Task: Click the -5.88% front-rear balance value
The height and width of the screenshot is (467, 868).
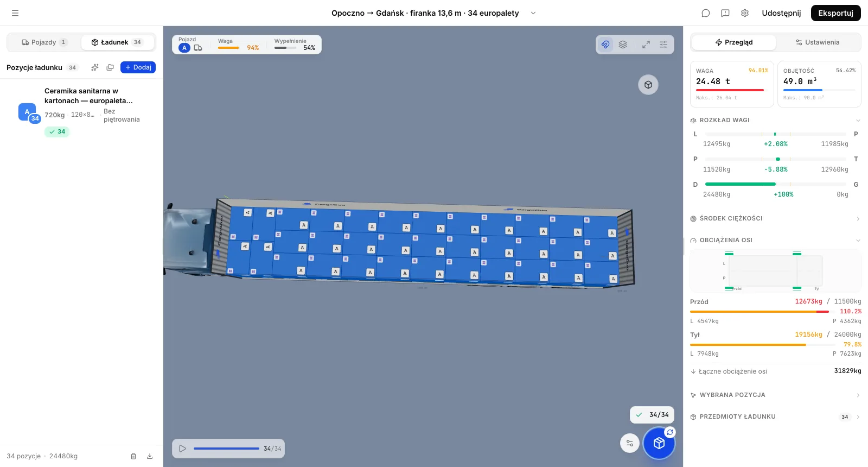Action: click(776, 169)
